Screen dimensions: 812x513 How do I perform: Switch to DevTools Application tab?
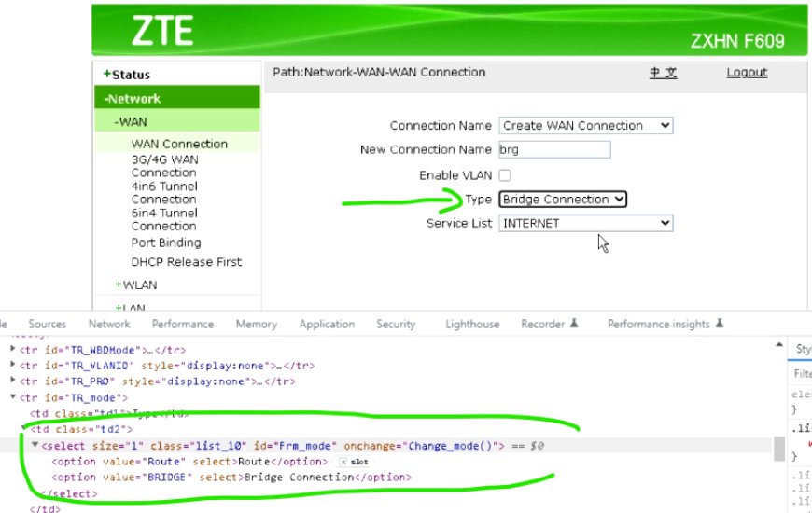(327, 324)
